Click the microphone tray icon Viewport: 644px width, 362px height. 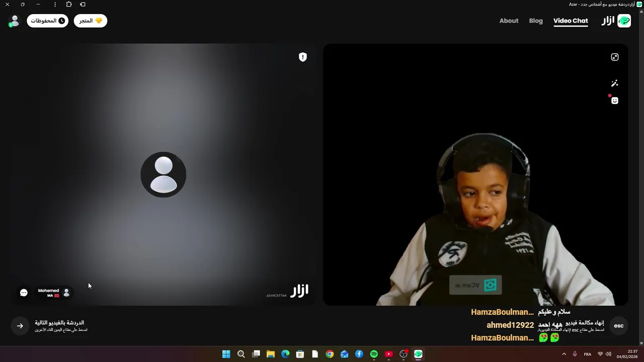coord(575,354)
